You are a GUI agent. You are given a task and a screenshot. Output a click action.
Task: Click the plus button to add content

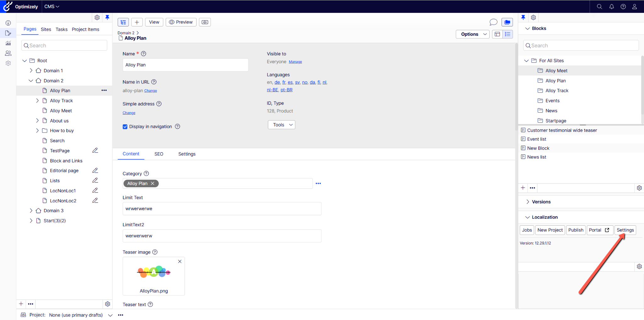point(137,22)
